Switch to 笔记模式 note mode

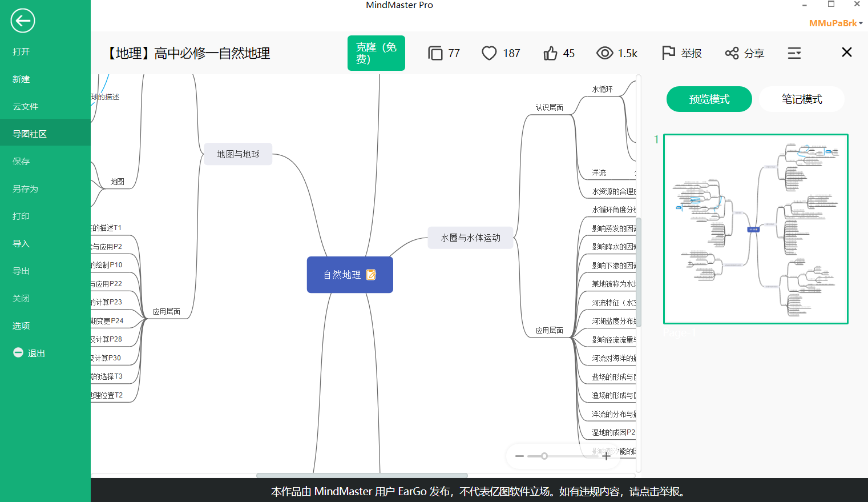pos(802,99)
